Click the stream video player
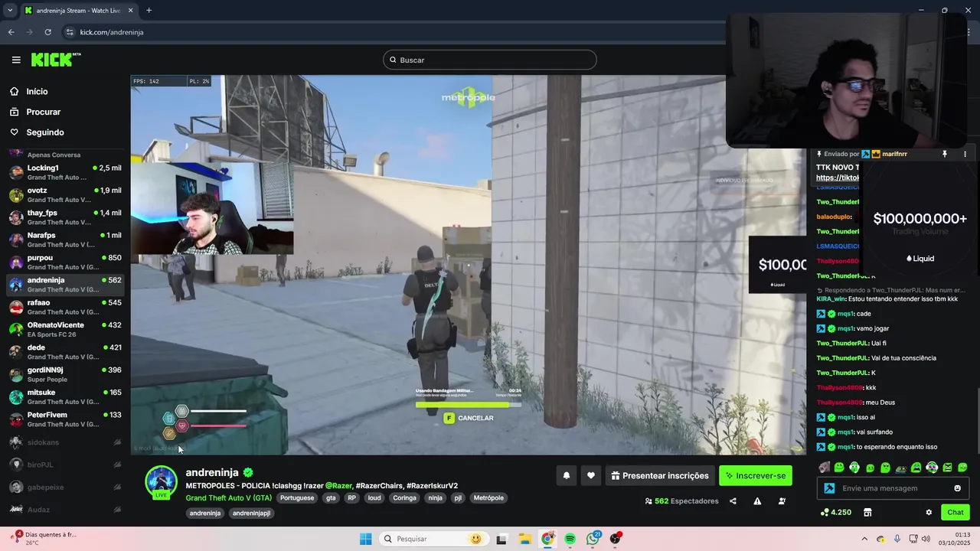This screenshot has width=980, height=551. coord(469,265)
